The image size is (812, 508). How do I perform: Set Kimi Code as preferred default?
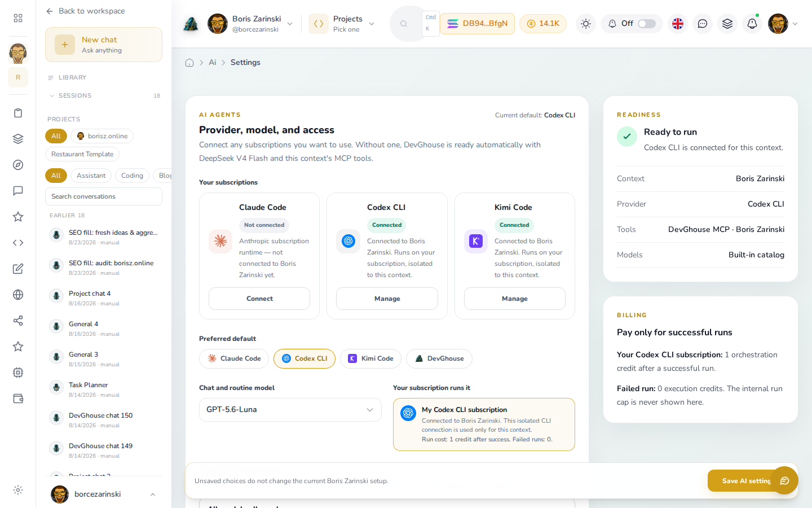(370, 358)
